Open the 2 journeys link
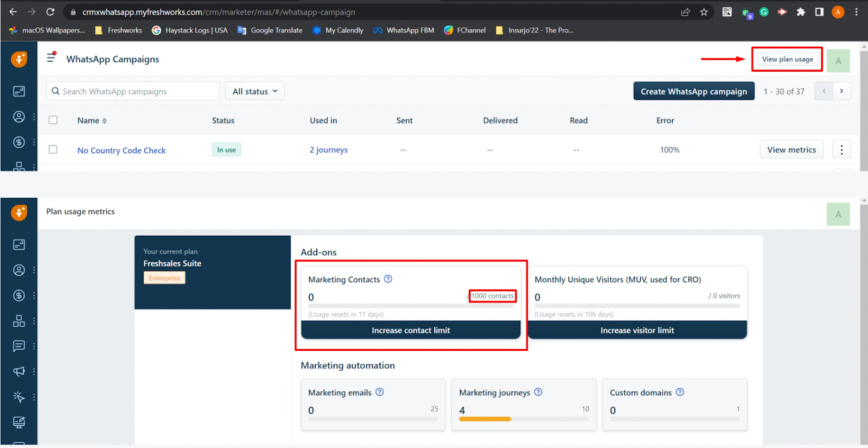The width and height of the screenshot is (868, 448). (x=329, y=150)
